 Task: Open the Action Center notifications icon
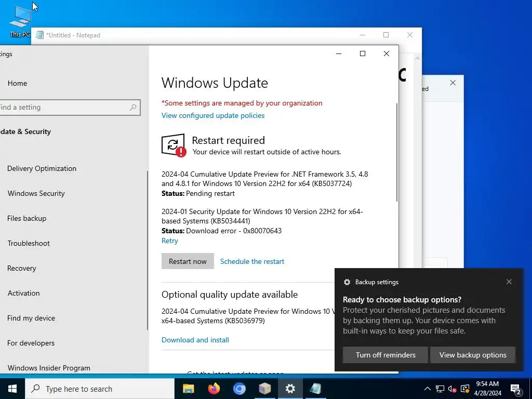pos(516,389)
